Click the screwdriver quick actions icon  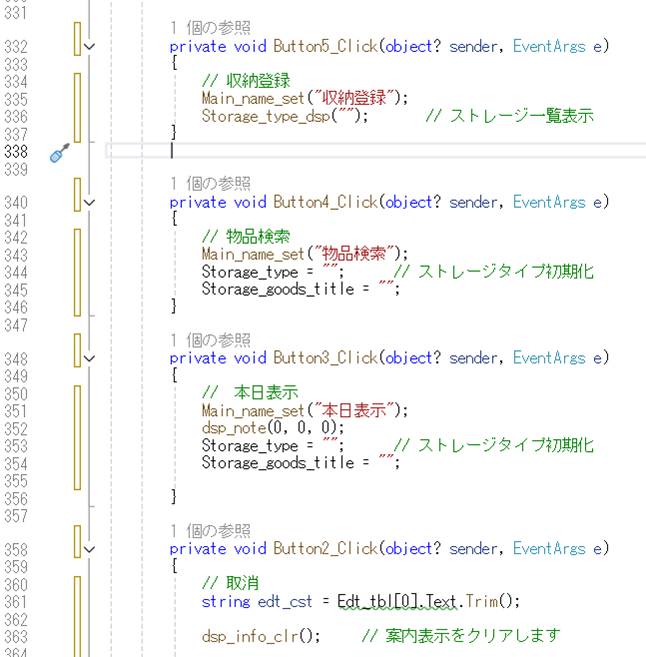tap(60, 152)
